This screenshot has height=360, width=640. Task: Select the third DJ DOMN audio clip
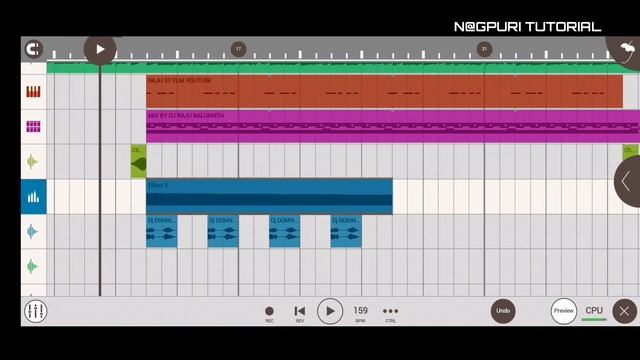coord(284,231)
